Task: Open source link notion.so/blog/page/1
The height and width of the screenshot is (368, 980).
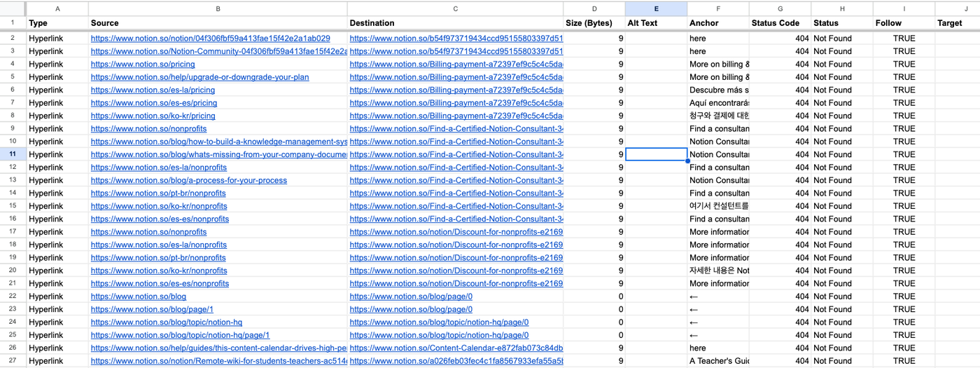Action: click(152, 309)
